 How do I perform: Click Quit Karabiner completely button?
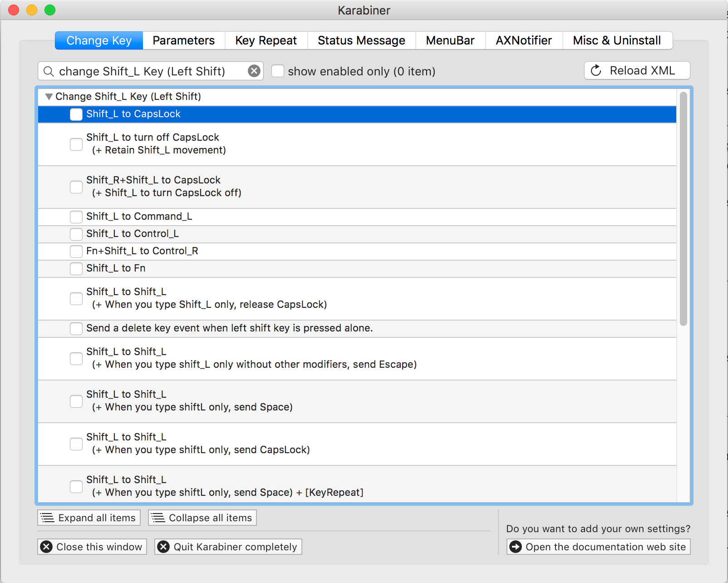228,547
